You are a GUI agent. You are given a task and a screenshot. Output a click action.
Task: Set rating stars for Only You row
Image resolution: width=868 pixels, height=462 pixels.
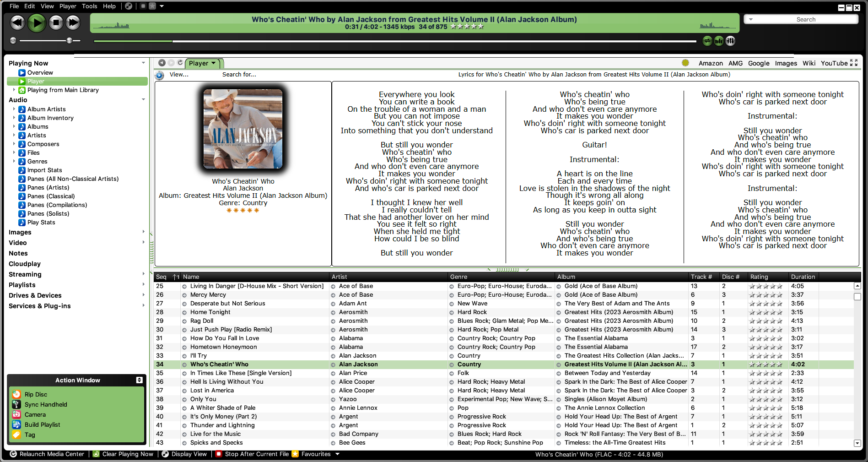pos(766,399)
